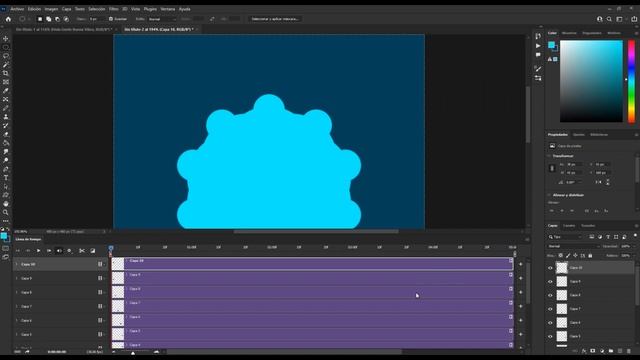
Task: Add media to Capa 10 track
Action: [x=520, y=264]
